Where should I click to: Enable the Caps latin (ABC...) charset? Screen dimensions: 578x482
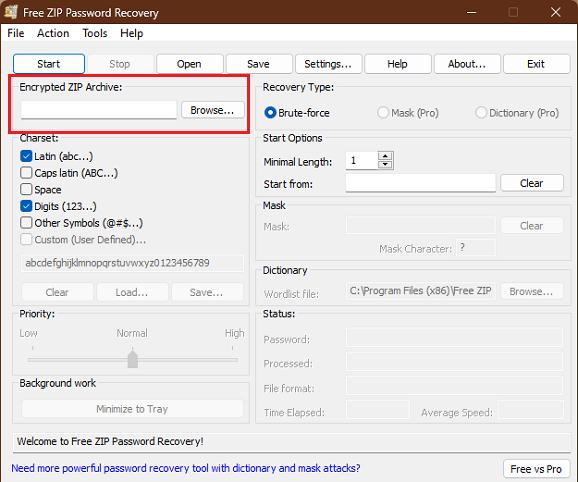26,173
